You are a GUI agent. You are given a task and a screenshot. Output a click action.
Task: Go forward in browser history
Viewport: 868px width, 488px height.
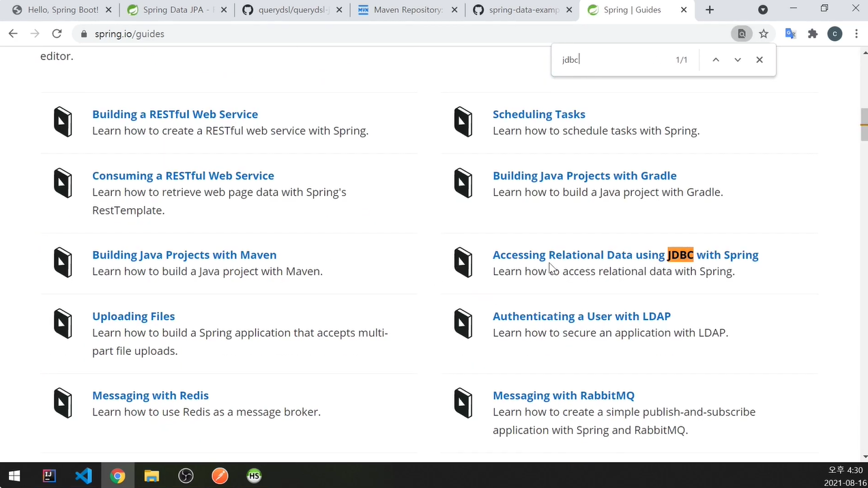[35, 33]
